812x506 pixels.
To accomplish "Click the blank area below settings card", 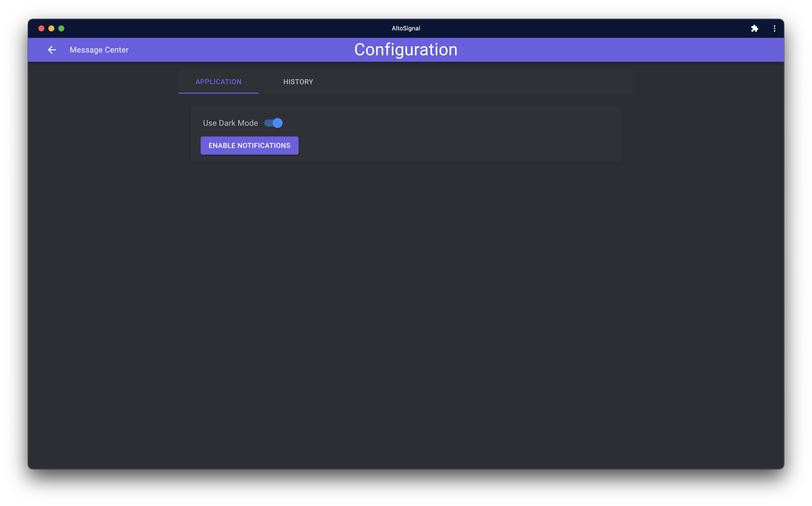I will pyautogui.click(x=406, y=284).
